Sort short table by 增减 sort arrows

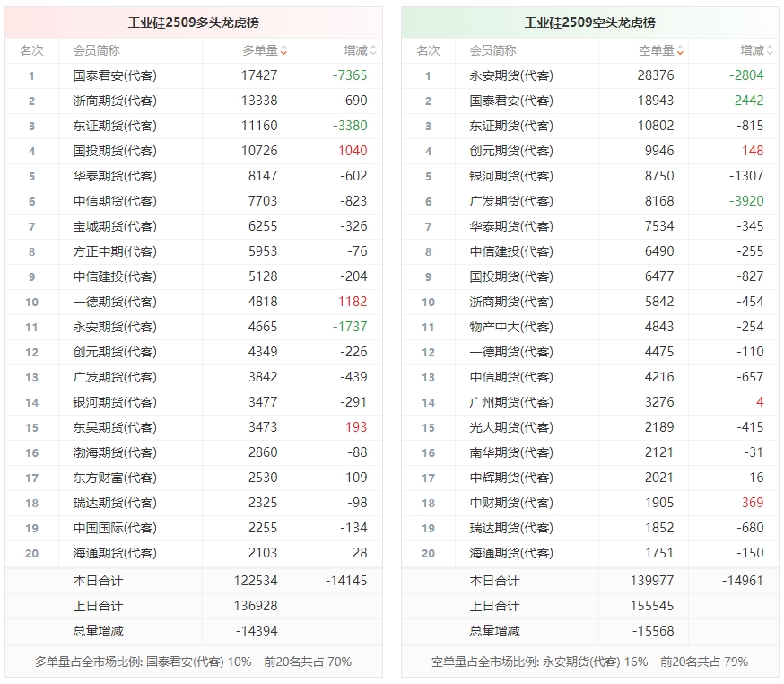[x=770, y=51]
